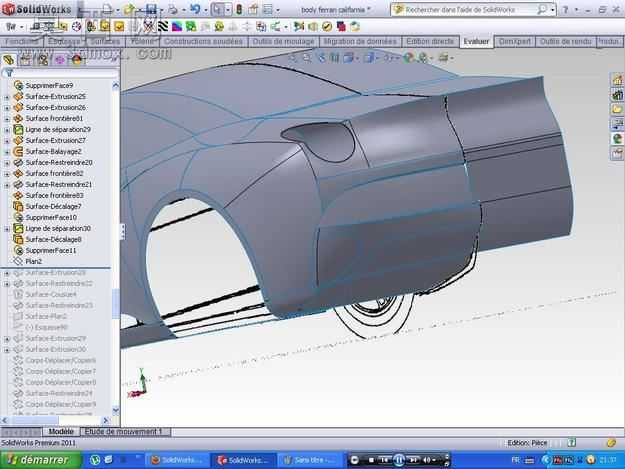The height and width of the screenshot is (469, 625).
Task: Open the FeatureManager design tree tab icon
Action: coord(9,60)
